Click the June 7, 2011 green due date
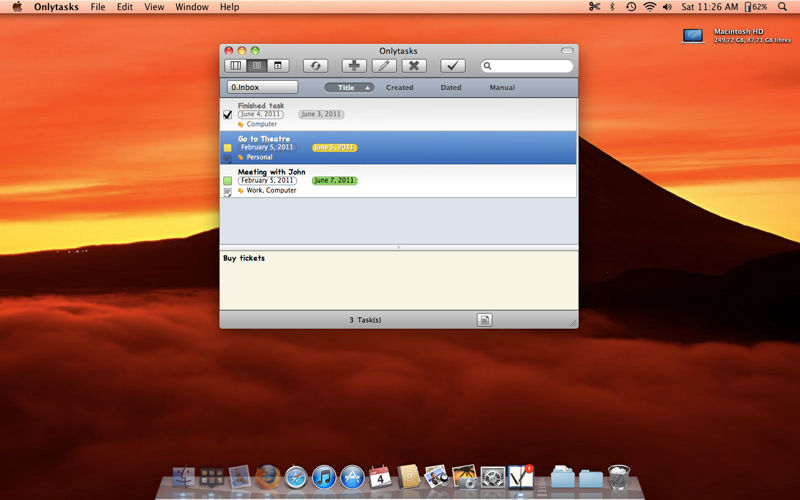The width and height of the screenshot is (800, 500). [x=335, y=181]
